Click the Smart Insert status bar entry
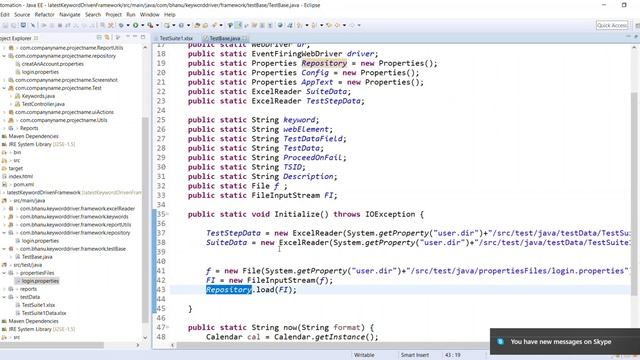 [415, 355]
